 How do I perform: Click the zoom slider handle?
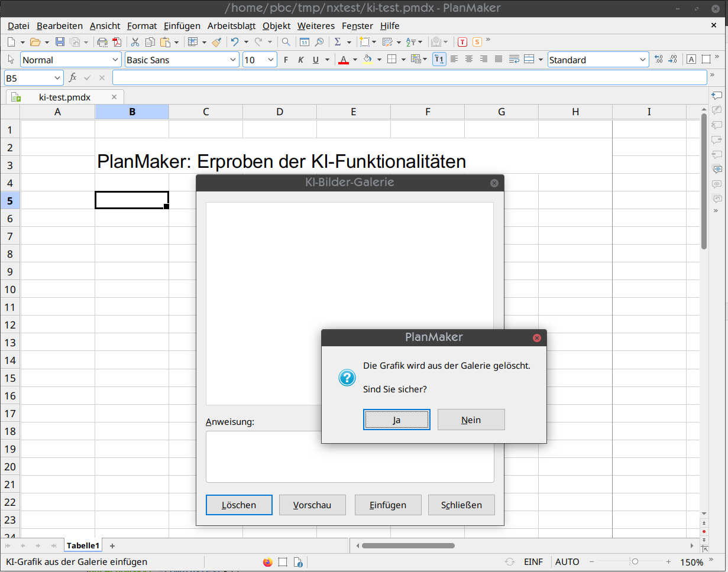635,561
